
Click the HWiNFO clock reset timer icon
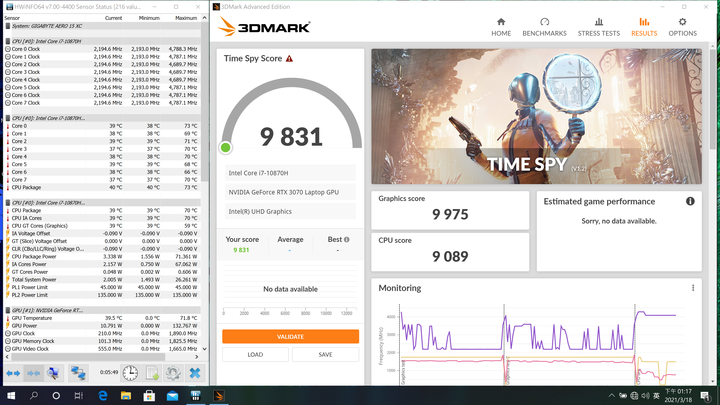click(x=130, y=373)
